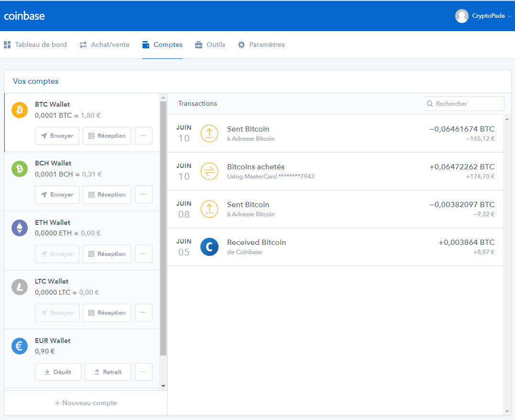The image size is (515, 420).
Task: Open the Paramètres tab
Action: [261, 44]
